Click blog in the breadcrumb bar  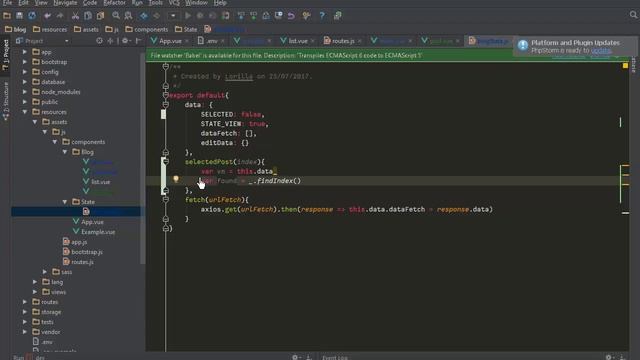click(15, 29)
